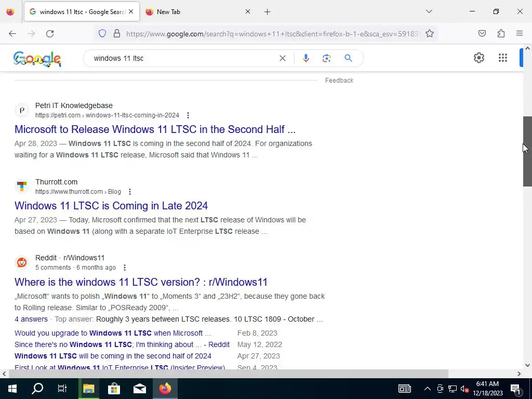Send Feedback on search results
Viewport: 532px width, 399px height.
(339, 81)
